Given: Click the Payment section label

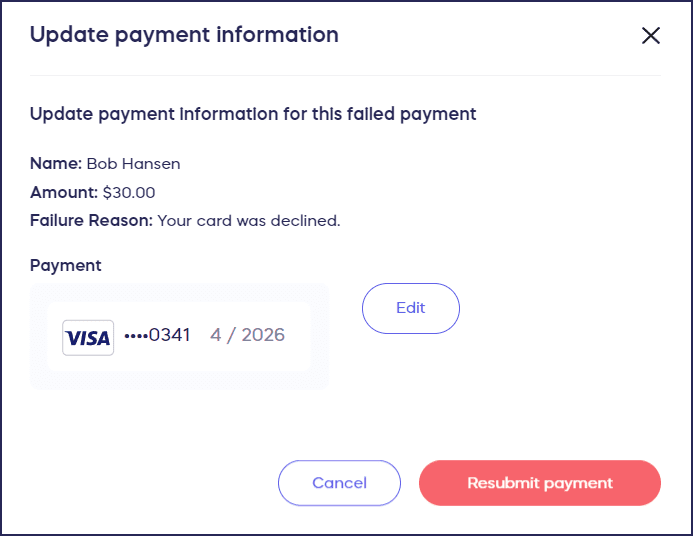Looking at the screenshot, I should click(66, 265).
